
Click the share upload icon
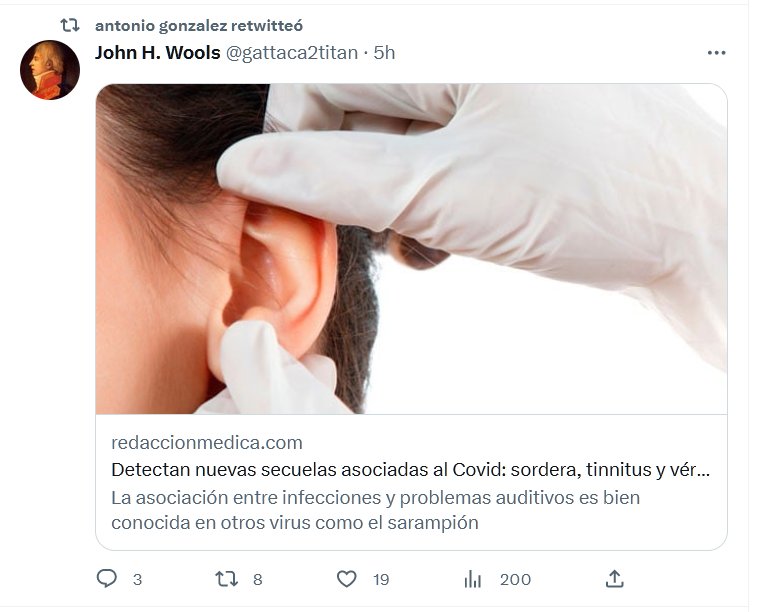[615, 579]
